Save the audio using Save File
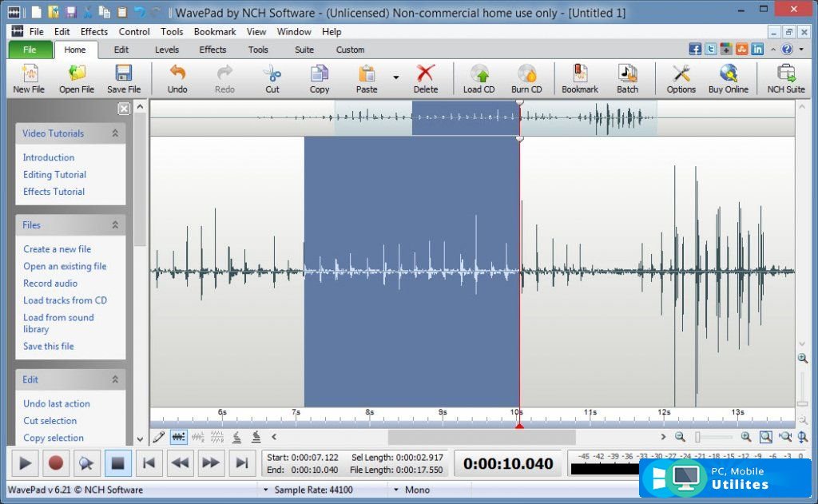Image resolution: width=818 pixels, height=504 pixels. tap(124, 78)
